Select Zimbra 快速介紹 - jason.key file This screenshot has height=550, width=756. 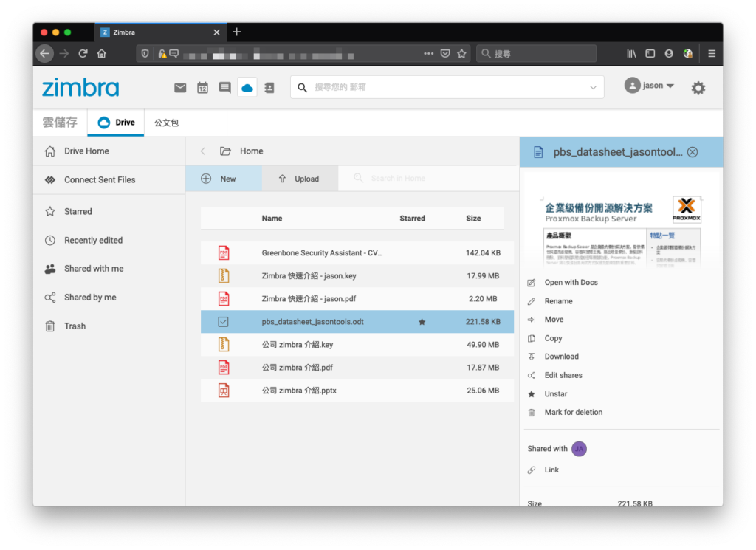click(x=357, y=275)
